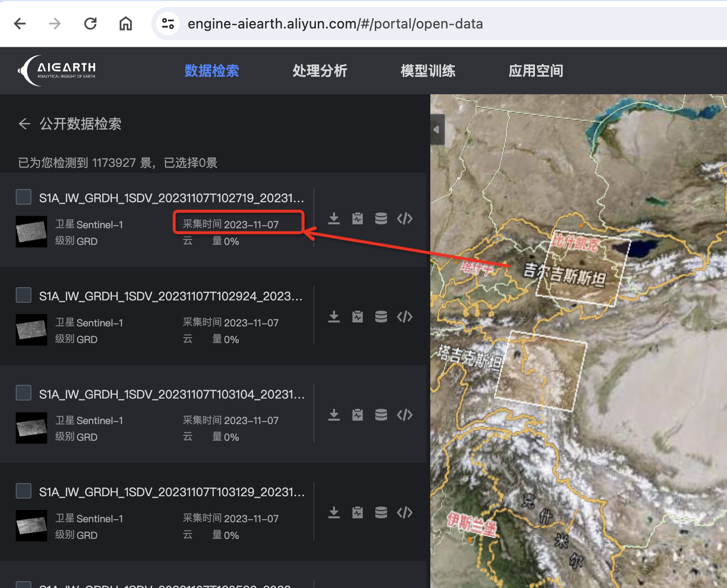Go to 应用空间 tab

536,71
